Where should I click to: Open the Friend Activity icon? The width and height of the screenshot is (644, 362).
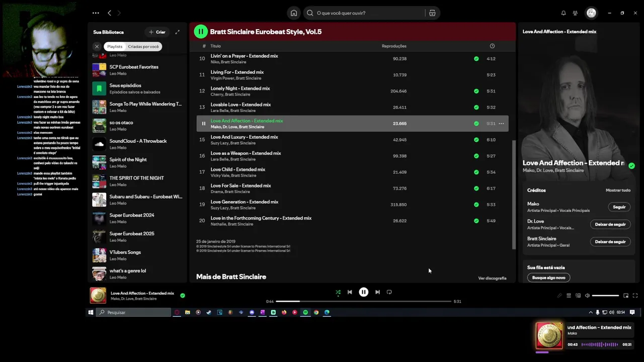[x=575, y=13]
